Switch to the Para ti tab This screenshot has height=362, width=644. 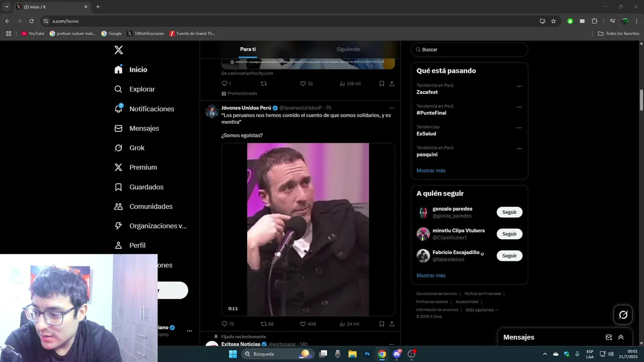(x=248, y=49)
